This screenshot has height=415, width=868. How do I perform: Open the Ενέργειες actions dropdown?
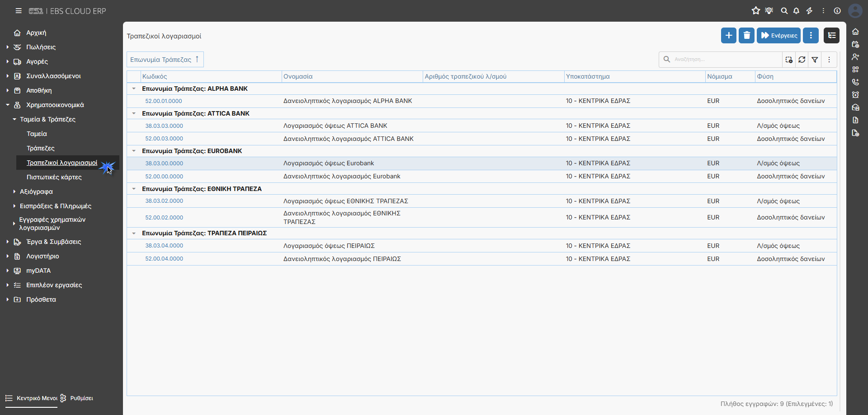779,35
